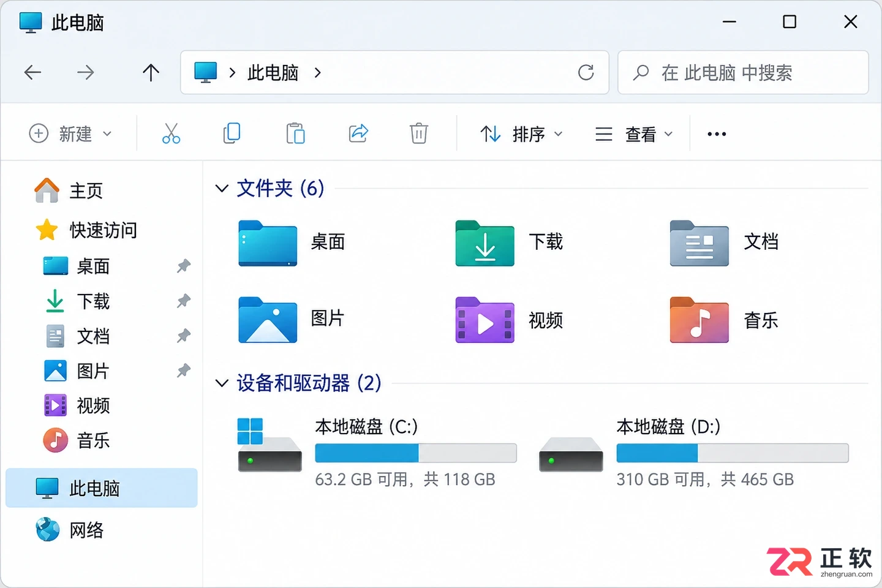Click the 视频 folder name in main pane

546,320
